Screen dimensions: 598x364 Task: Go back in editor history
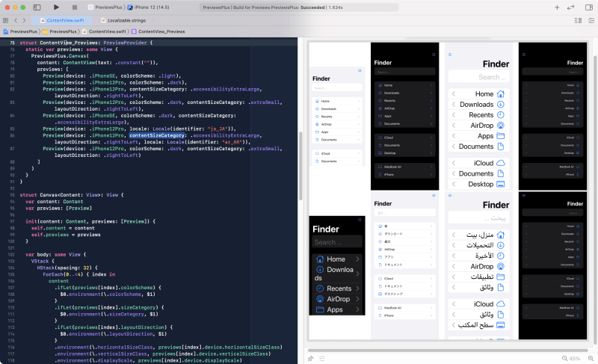point(16,21)
